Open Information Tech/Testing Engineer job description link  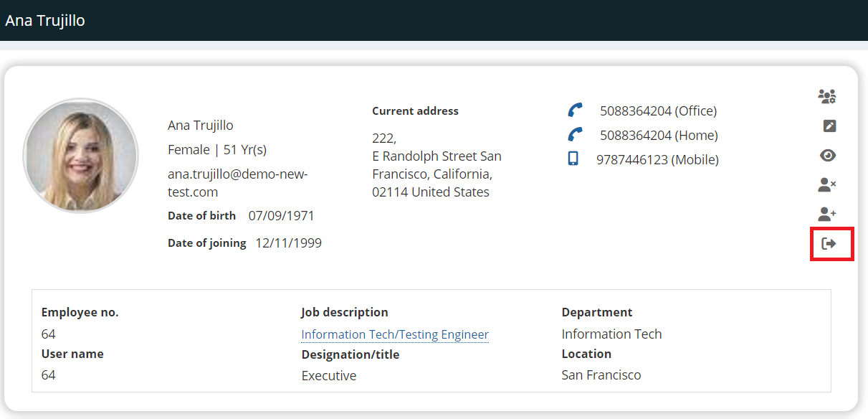395,334
